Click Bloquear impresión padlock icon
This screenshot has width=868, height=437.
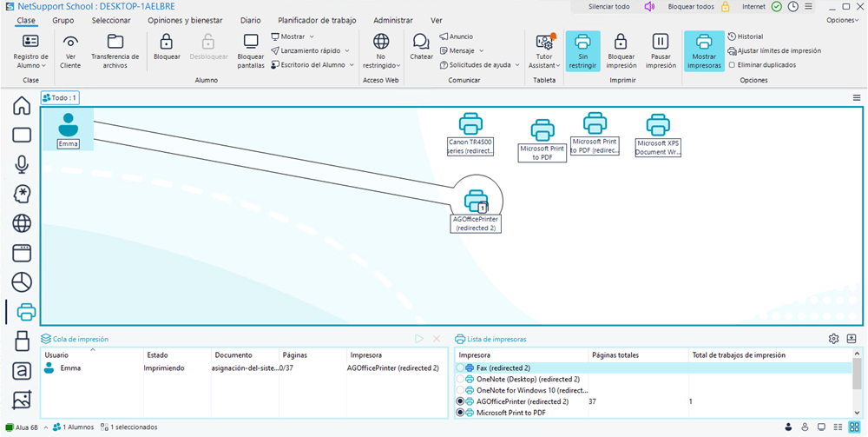point(621,42)
